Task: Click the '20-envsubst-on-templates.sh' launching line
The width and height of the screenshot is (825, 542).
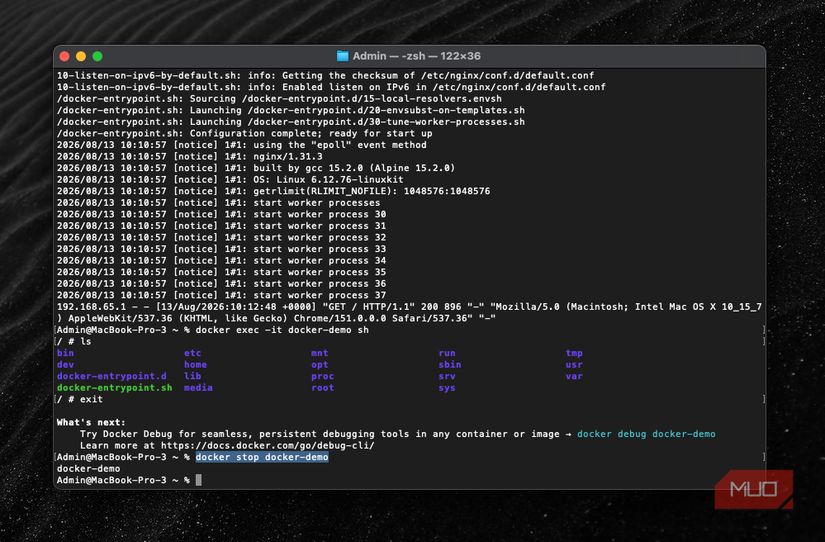Action: 291,110
